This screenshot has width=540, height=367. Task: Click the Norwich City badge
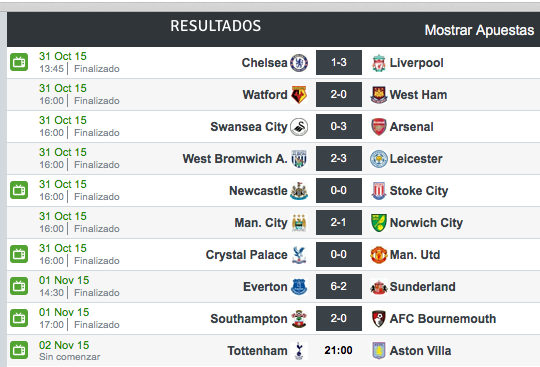click(379, 223)
